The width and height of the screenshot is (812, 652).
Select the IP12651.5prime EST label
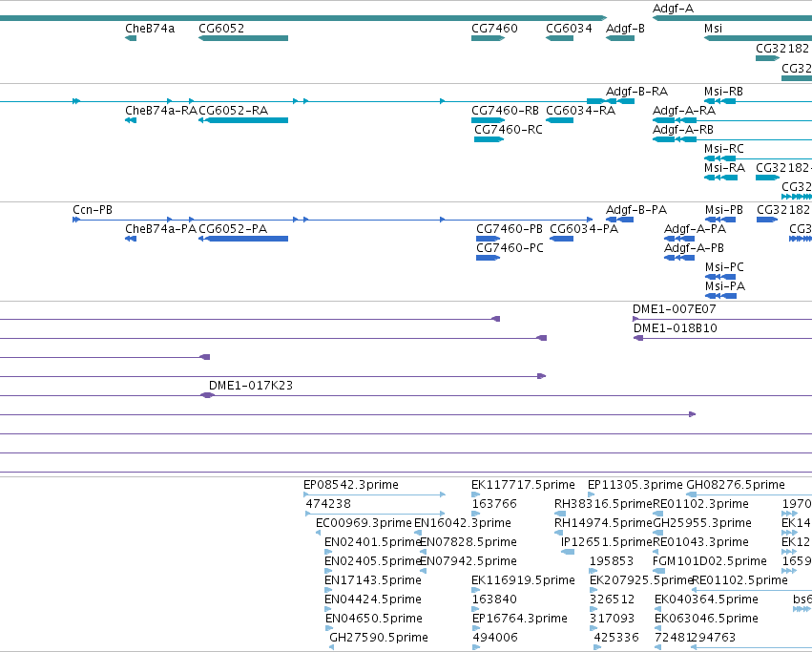[607, 542]
